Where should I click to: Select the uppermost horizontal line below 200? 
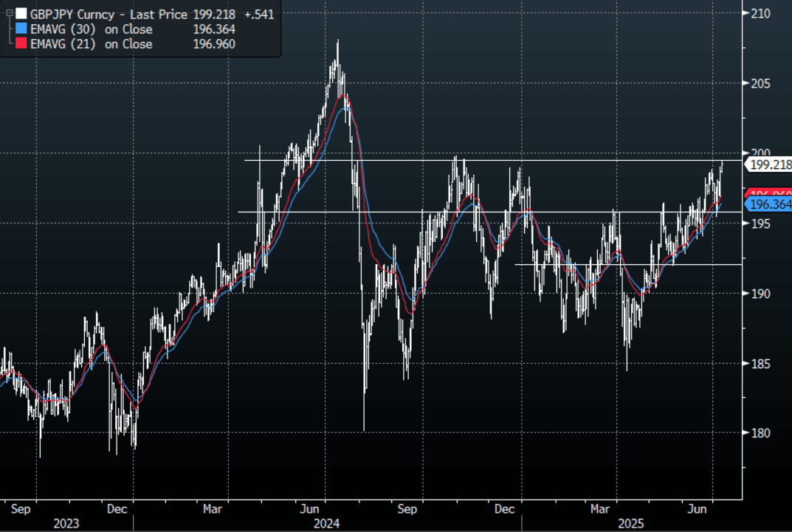480,160
